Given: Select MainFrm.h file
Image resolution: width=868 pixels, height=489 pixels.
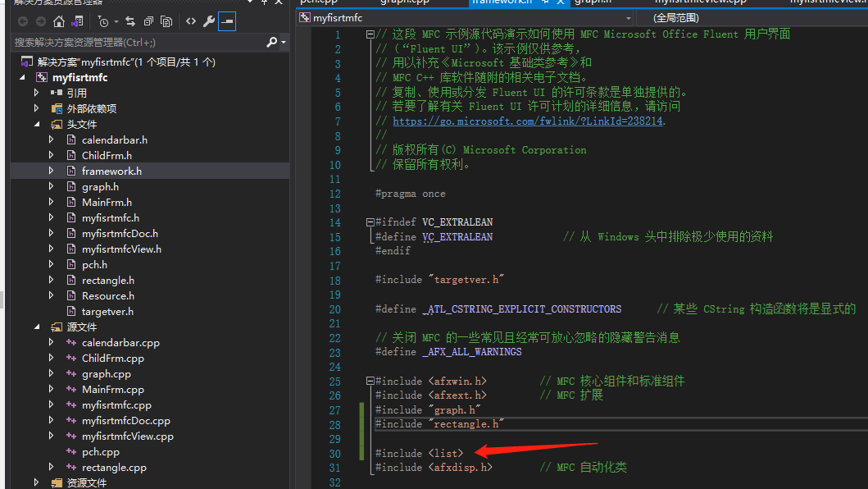Looking at the screenshot, I should (107, 203).
